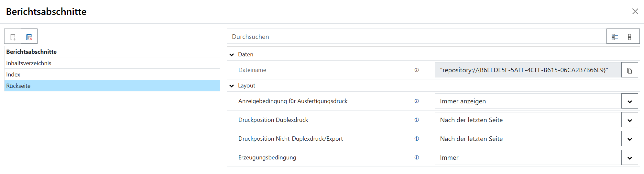
Task: Click the Durchsuchen search field
Action: [414, 37]
